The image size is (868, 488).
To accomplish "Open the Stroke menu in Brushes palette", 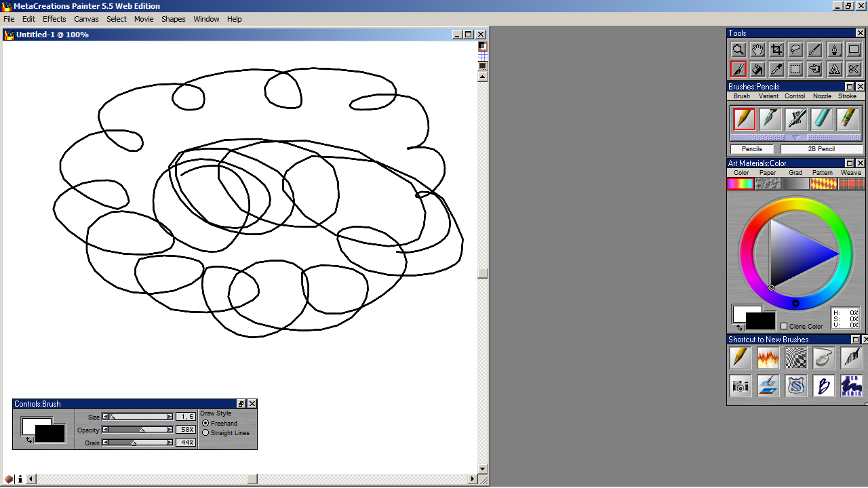I will (848, 96).
